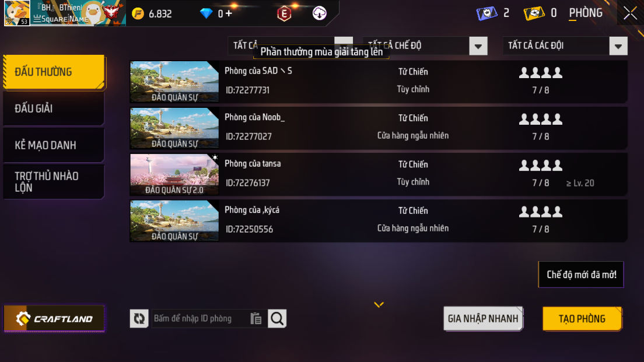Click the refresh room list icon
644x362 pixels.
point(139,318)
